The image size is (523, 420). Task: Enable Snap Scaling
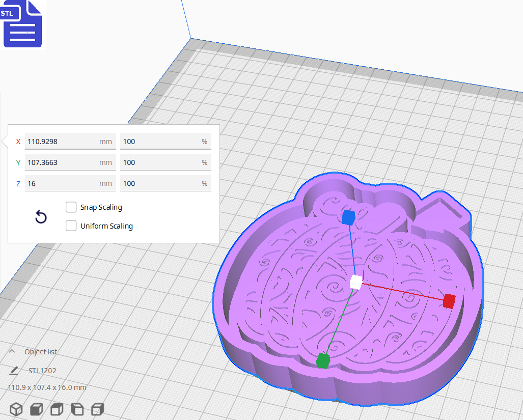click(71, 207)
